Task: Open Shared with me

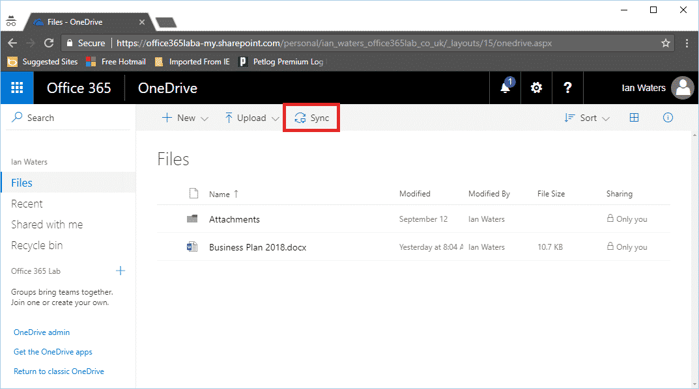Action: click(x=47, y=225)
